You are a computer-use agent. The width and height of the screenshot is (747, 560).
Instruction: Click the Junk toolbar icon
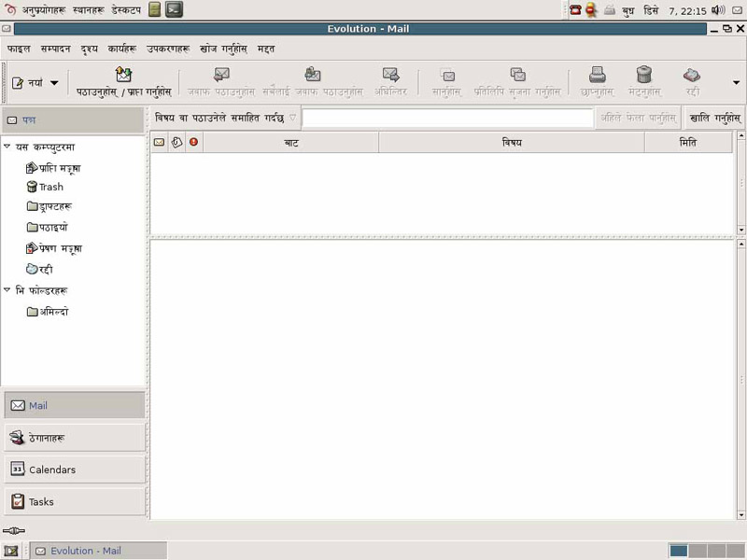click(x=692, y=76)
